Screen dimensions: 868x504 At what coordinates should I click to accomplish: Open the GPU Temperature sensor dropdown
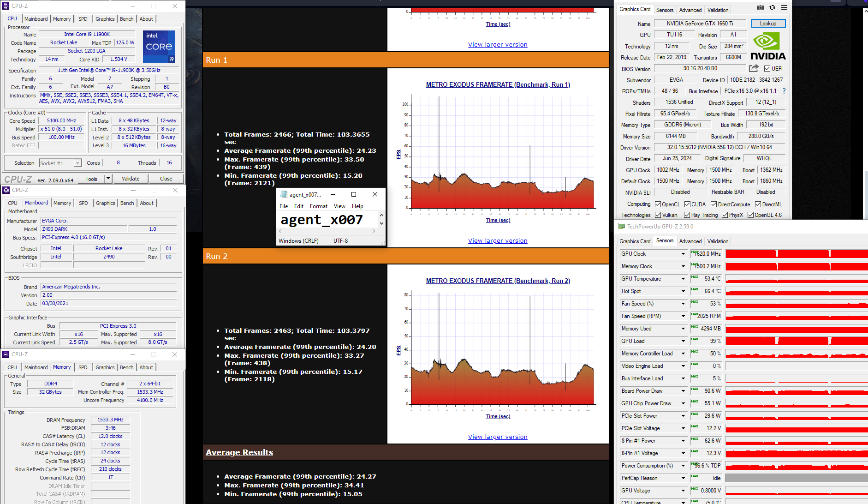click(x=684, y=279)
